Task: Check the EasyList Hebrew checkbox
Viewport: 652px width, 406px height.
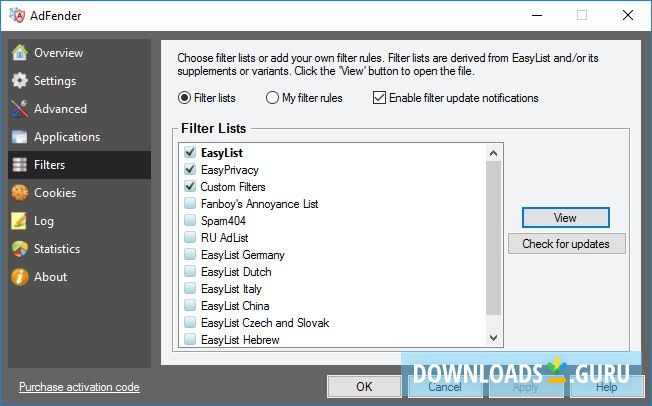Action: click(x=190, y=339)
